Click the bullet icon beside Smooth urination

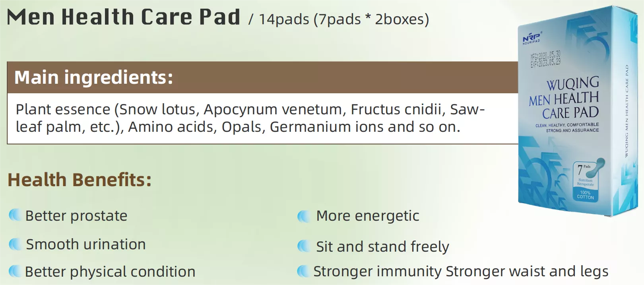tap(15, 244)
